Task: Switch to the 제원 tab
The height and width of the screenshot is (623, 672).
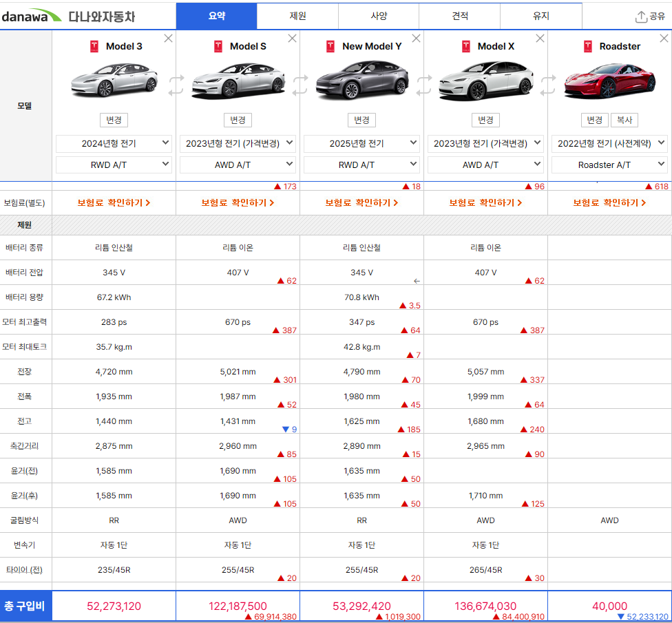Action: point(297,17)
